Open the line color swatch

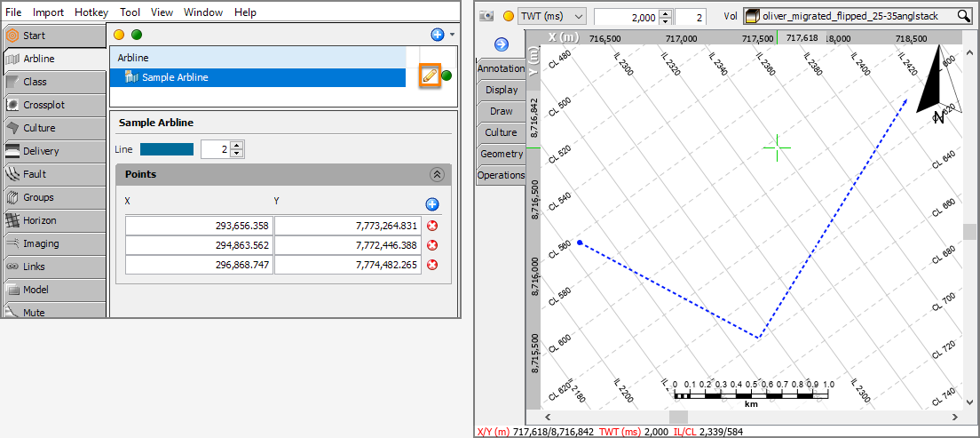[167, 149]
